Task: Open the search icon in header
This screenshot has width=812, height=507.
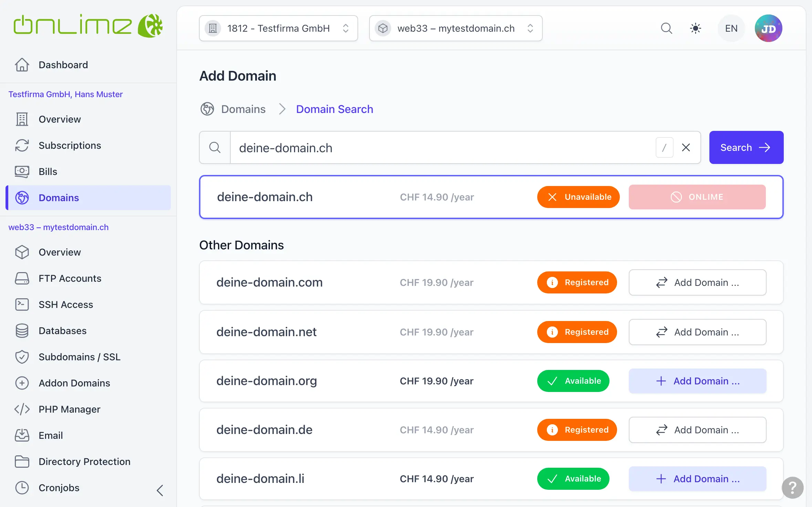Action: (666, 28)
